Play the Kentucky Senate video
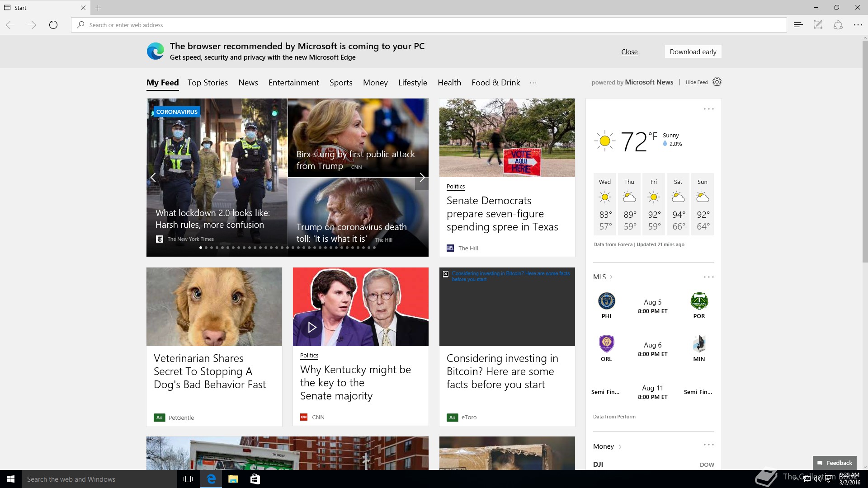 tap(312, 327)
